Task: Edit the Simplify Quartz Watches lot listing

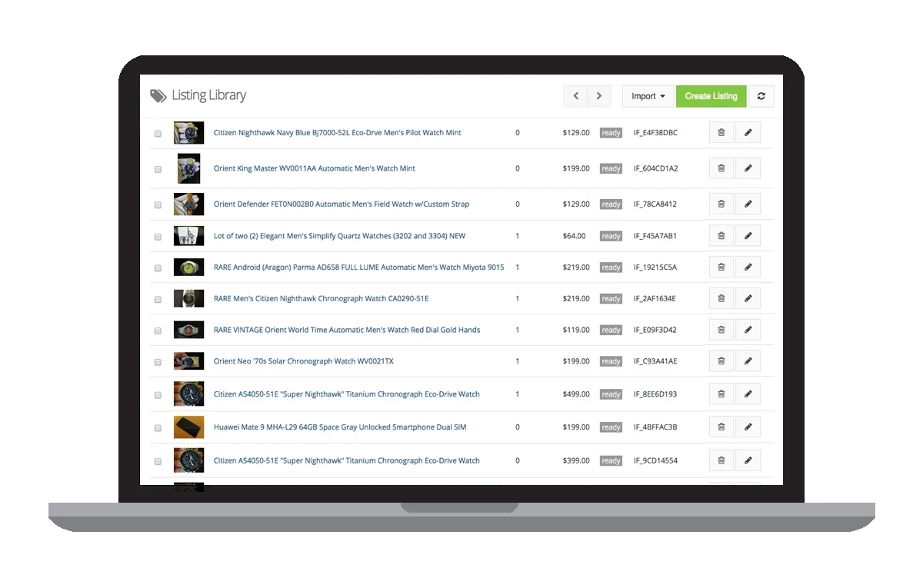Action: [748, 236]
